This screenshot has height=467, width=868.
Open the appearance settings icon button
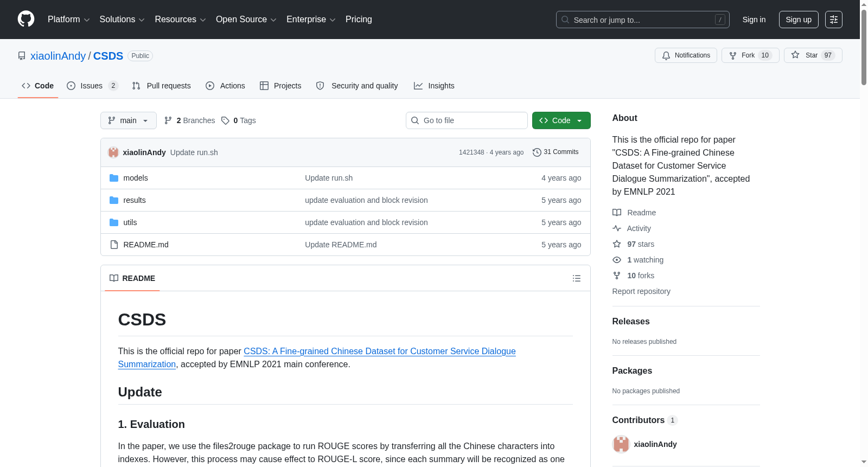pyautogui.click(x=834, y=20)
